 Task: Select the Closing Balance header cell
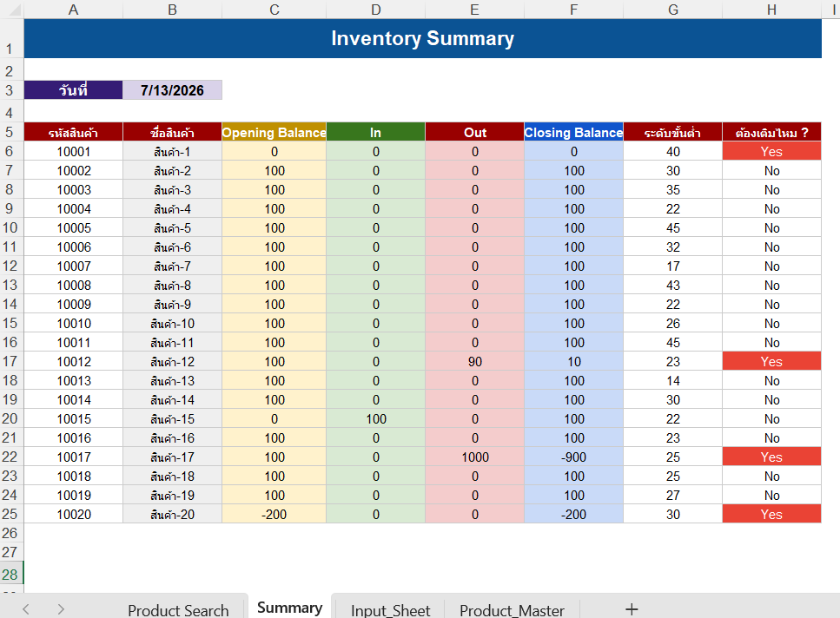[573, 132]
